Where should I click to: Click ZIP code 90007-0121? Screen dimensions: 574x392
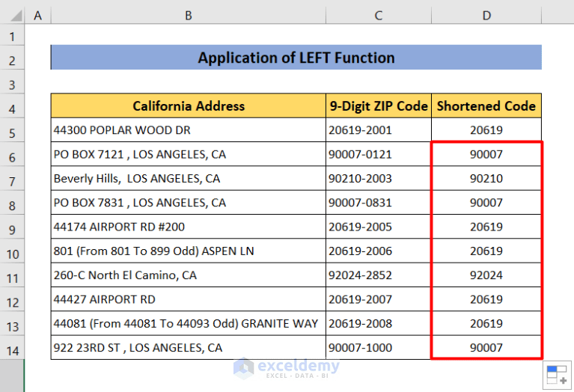coord(379,154)
